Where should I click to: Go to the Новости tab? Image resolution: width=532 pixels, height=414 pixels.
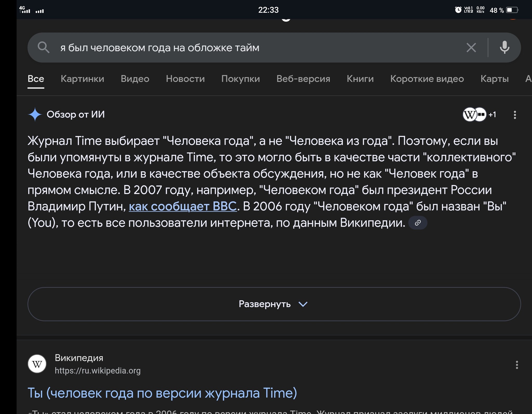185,79
